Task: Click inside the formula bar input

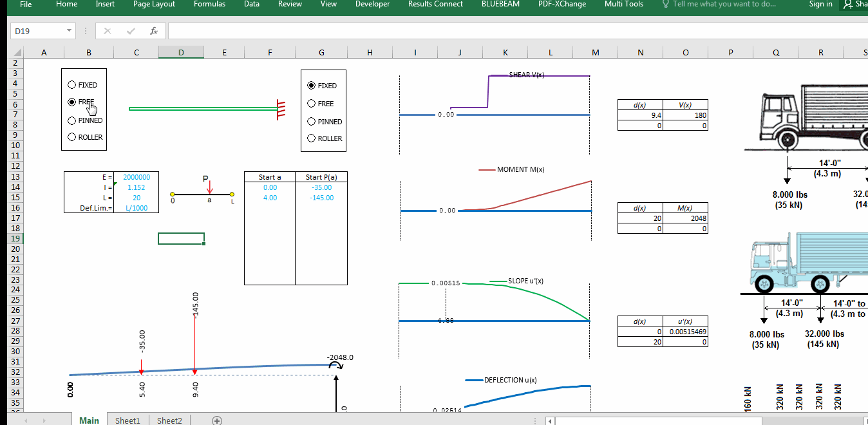Action: [516, 31]
